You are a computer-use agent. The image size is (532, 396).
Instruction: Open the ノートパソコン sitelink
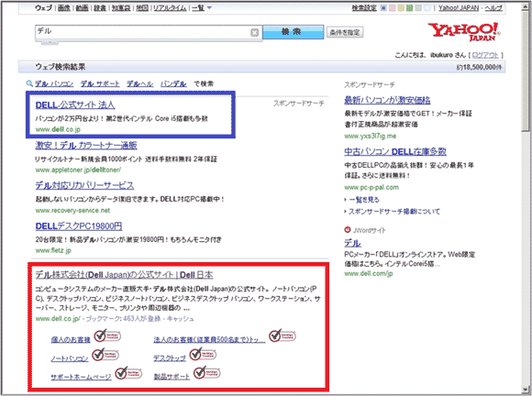tap(70, 358)
